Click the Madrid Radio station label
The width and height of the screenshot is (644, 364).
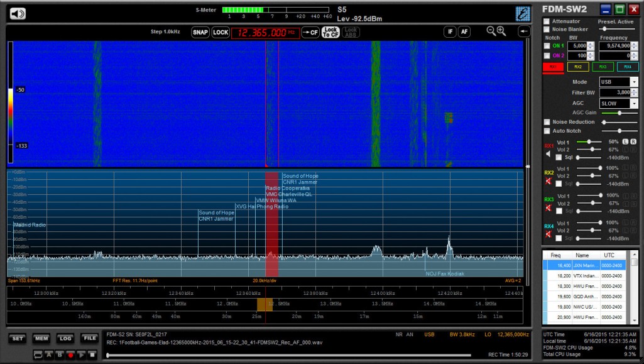pos(30,225)
